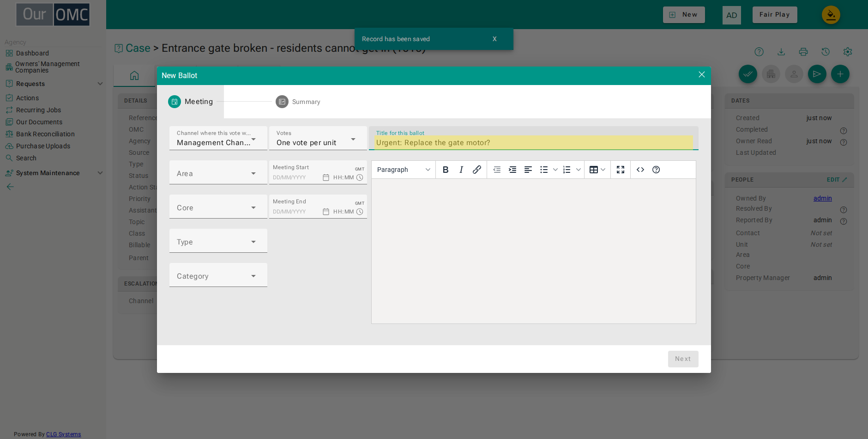The image size is (868, 439).
Task: Click the New button in header
Action: pyautogui.click(x=684, y=15)
